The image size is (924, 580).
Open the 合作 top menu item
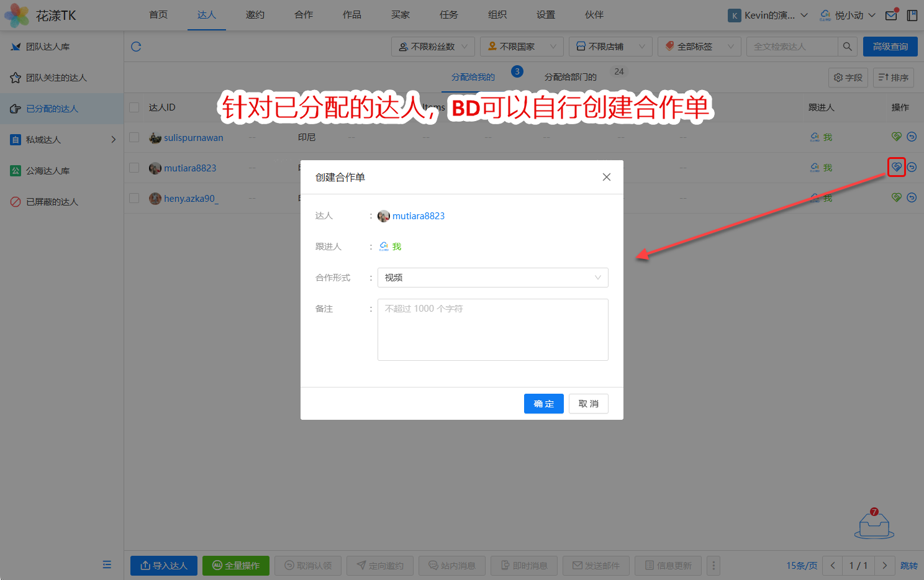click(x=304, y=15)
